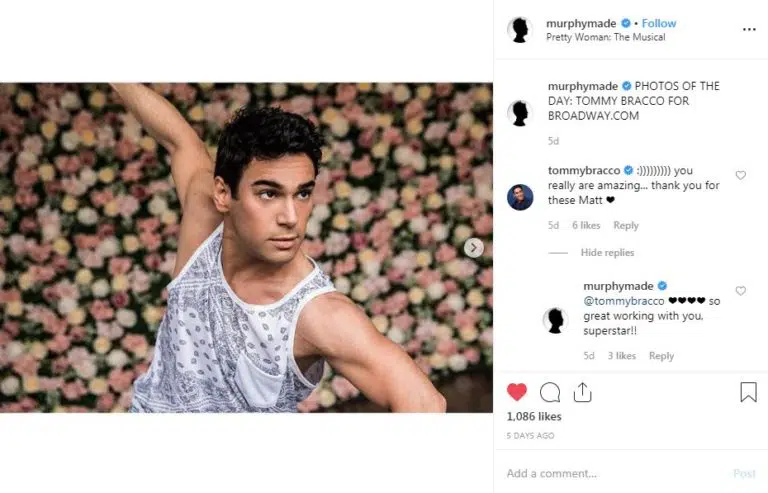Viewport: 768px width, 493px height.
Task: Click the Add a comment field
Action: coord(610,473)
